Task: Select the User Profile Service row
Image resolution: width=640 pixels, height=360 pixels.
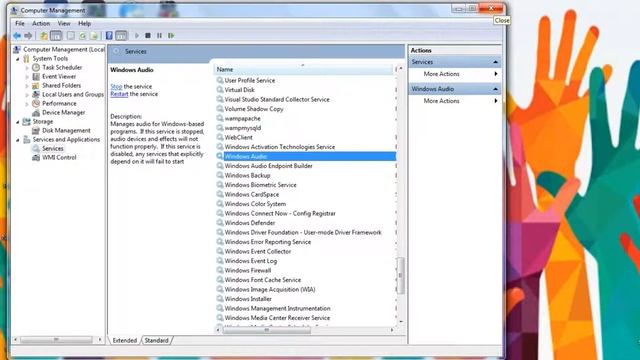Action: point(306,80)
